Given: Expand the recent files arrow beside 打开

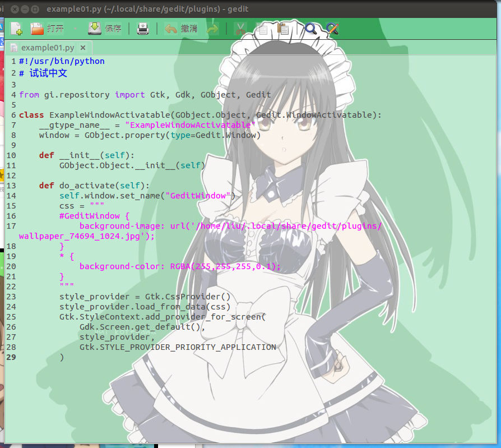Looking at the screenshot, I should pyautogui.click(x=76, y=29).
